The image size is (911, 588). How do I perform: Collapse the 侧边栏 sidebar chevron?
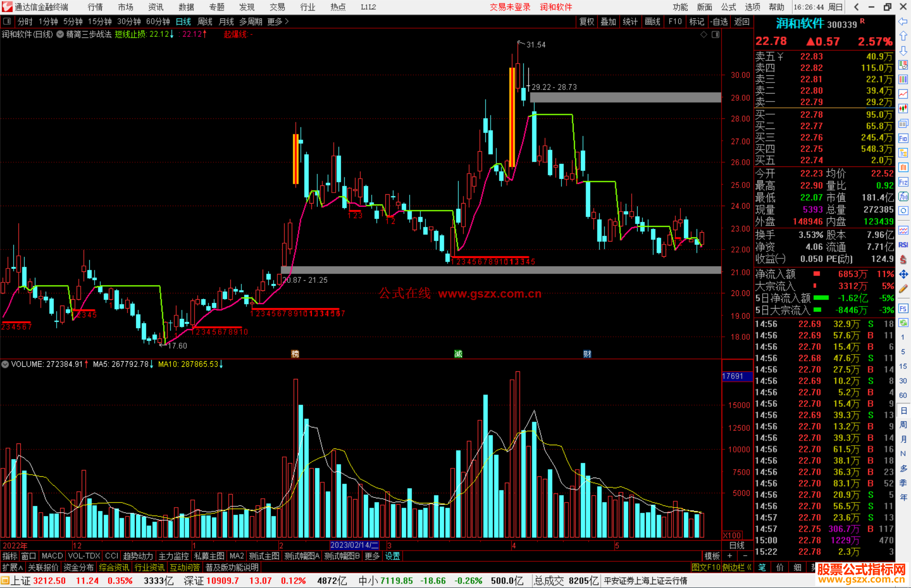(x=749, y=567)
